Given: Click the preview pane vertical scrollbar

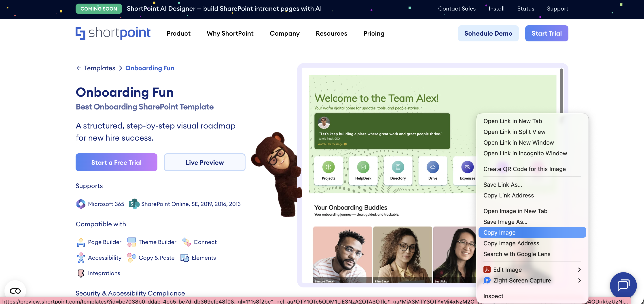Looking at the screenshot, I should 561,91.
